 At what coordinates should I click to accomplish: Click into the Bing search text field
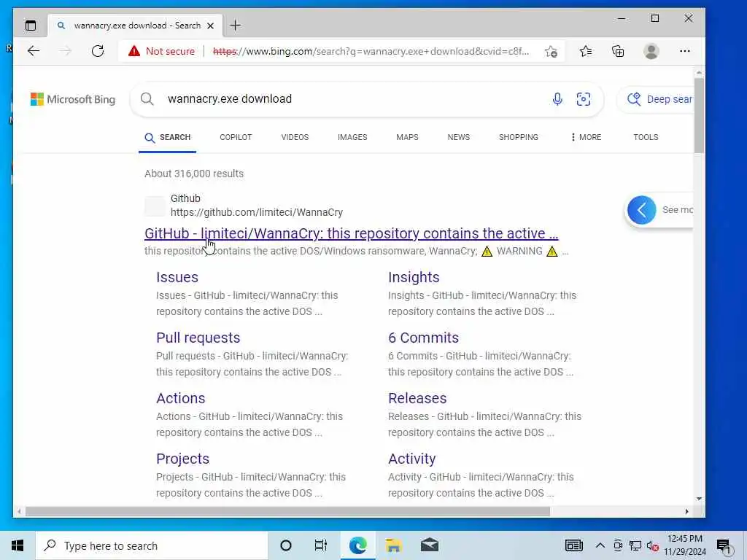(x=352, y=99)
